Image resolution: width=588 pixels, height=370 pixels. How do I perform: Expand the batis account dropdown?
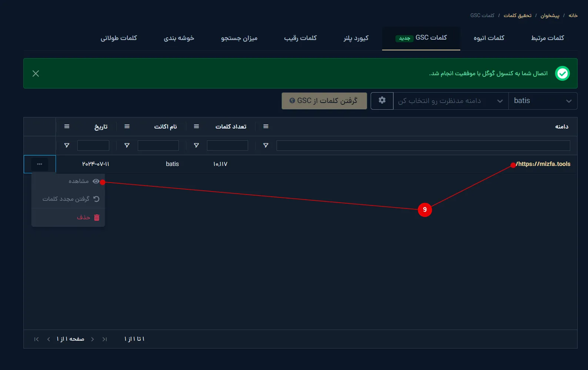point(543,101)
